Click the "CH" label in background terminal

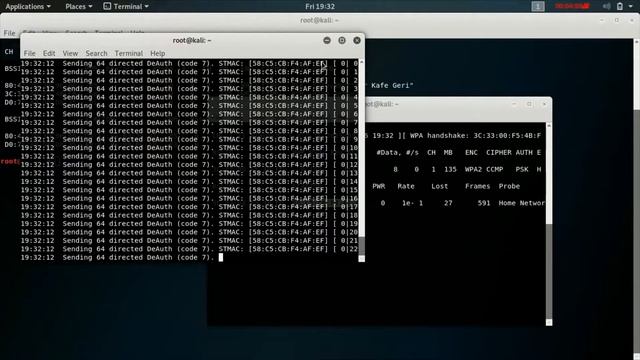pos(9,52)
